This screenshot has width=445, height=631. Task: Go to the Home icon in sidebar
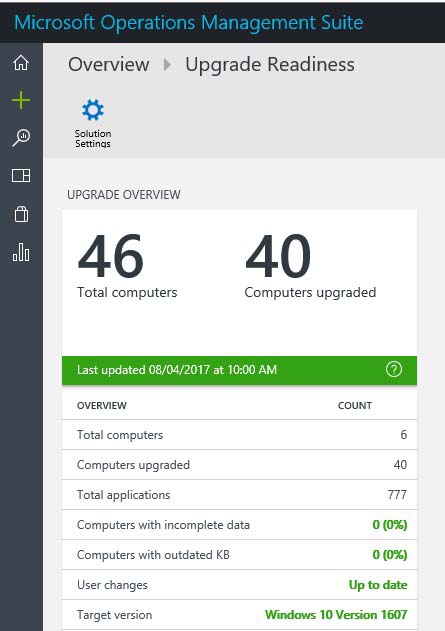pos(21,63)
